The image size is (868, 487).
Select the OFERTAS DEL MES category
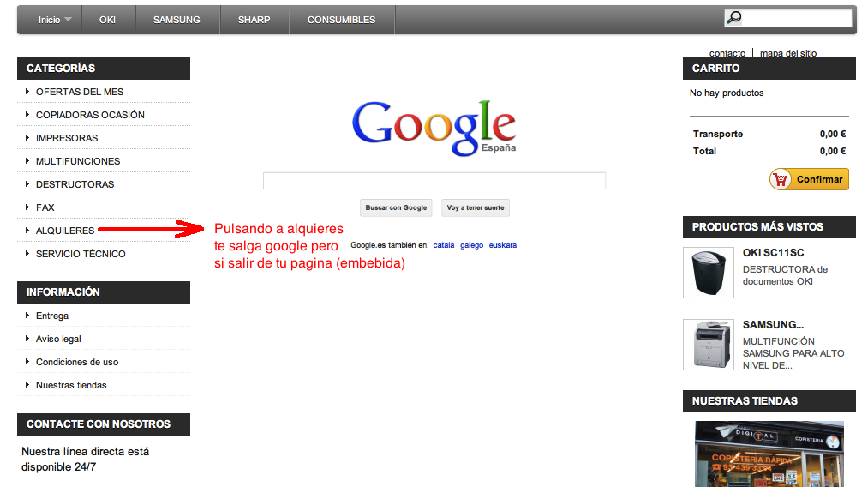tap(80, 92)
